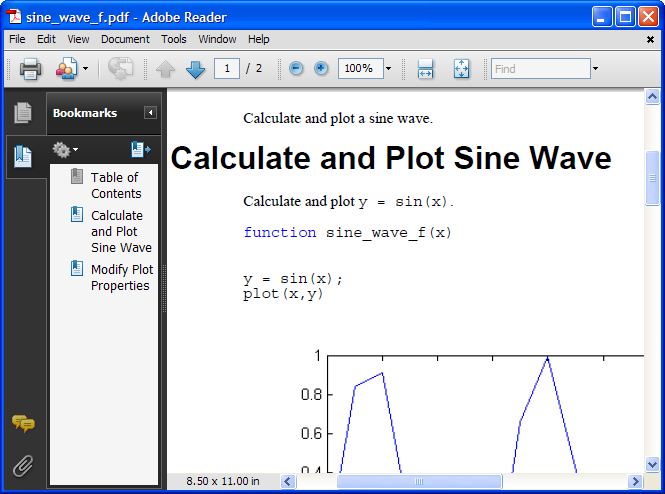This screenshot has height=494, width=665.
Task: Click the zoom out minus button
Action: pyautogui.click(x=296, y=69)
